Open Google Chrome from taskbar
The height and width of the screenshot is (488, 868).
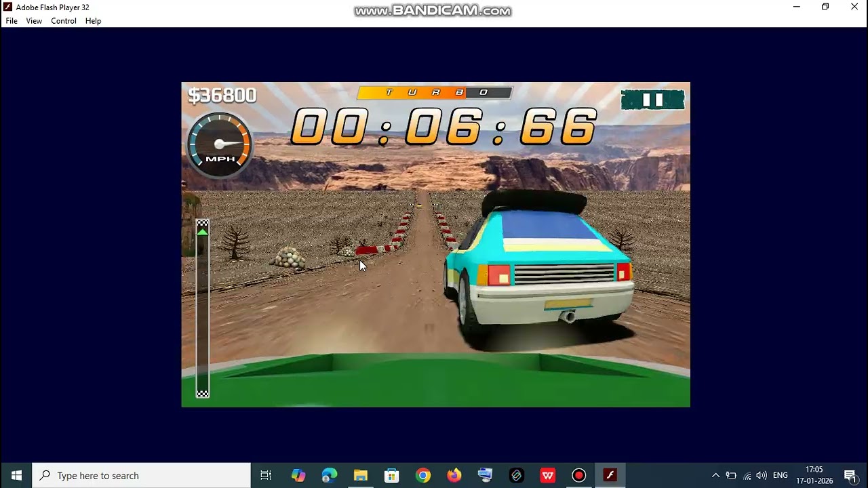click(x=423, y=475)
